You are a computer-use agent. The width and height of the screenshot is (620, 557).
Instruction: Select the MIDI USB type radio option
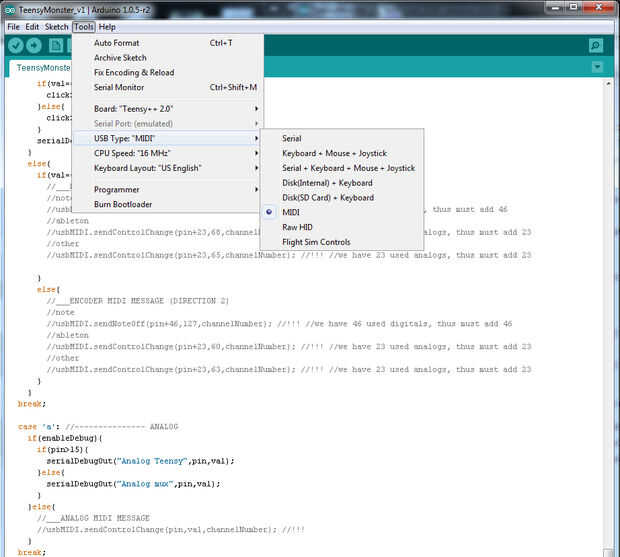tap(342, 212)
